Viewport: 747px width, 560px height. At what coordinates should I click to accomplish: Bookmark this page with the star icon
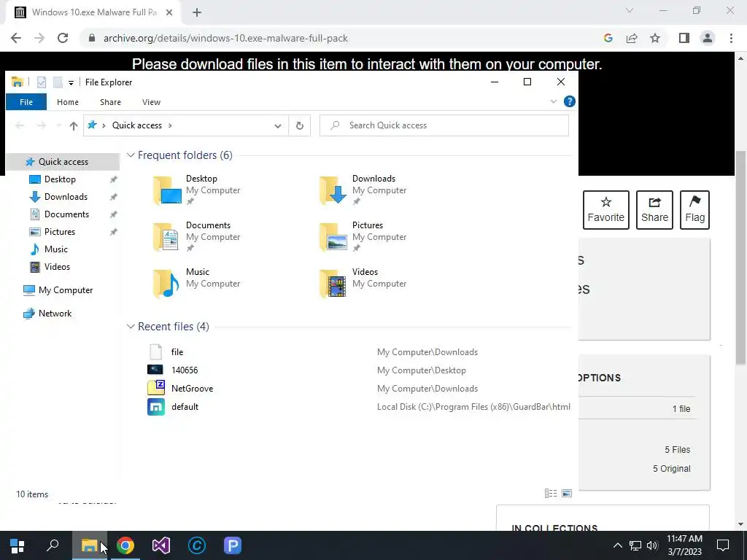[655, 38]
